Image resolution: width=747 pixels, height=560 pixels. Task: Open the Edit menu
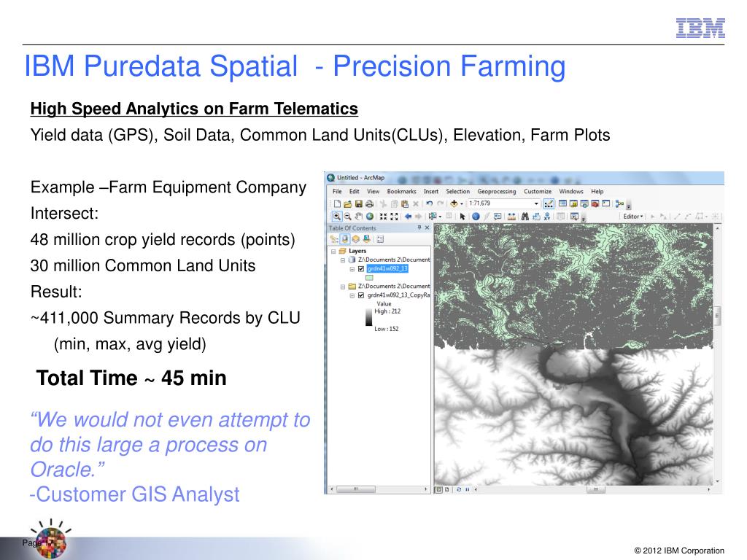point(355,192)
